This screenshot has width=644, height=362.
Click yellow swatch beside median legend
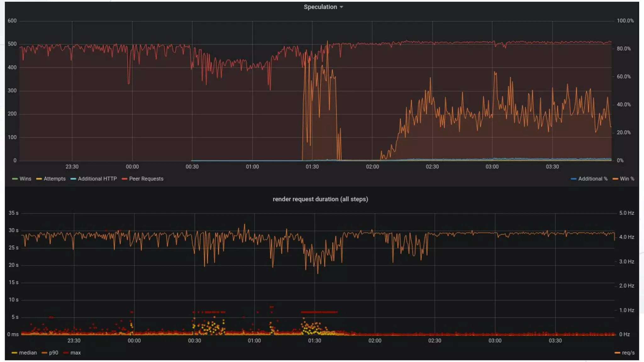14,353
